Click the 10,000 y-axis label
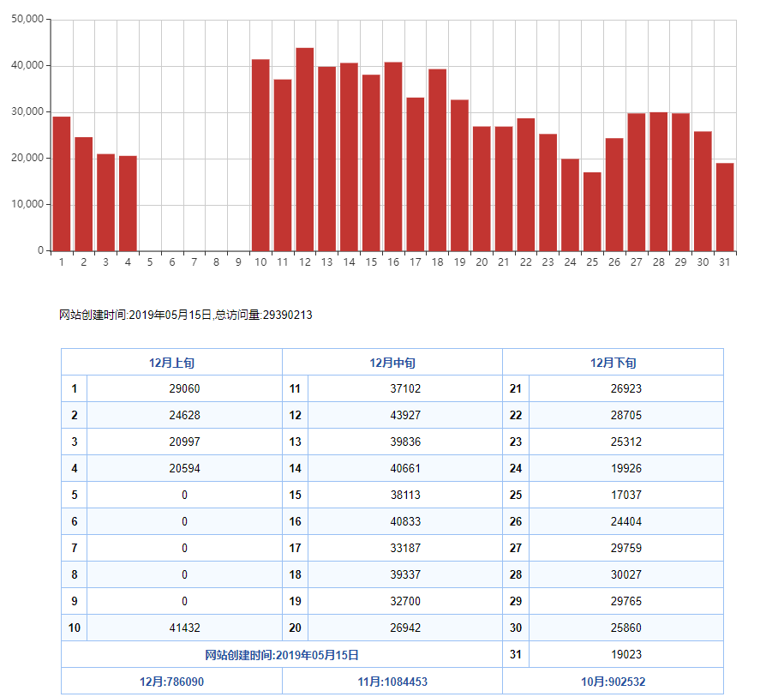 point(27,204)
